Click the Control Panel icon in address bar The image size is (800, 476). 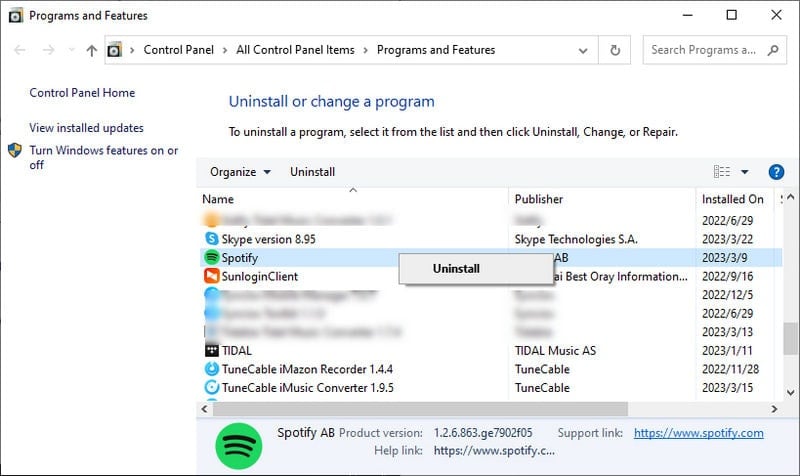(x=114, y=50)
